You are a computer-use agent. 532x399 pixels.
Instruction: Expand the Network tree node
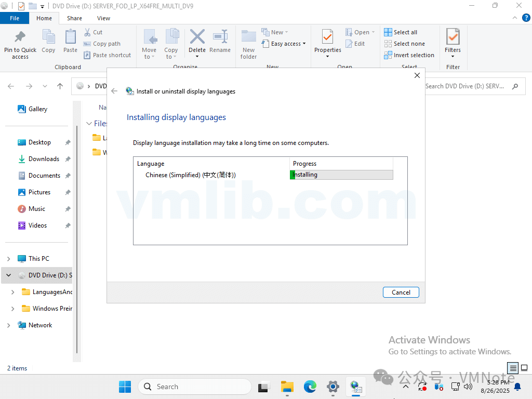(x=8, y=325)
